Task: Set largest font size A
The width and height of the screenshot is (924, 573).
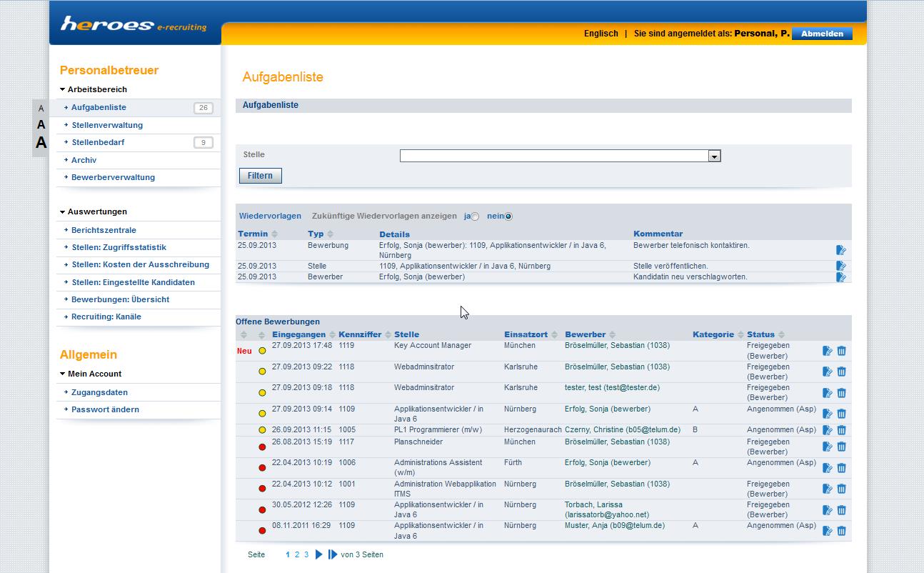Action: [41, 142]
